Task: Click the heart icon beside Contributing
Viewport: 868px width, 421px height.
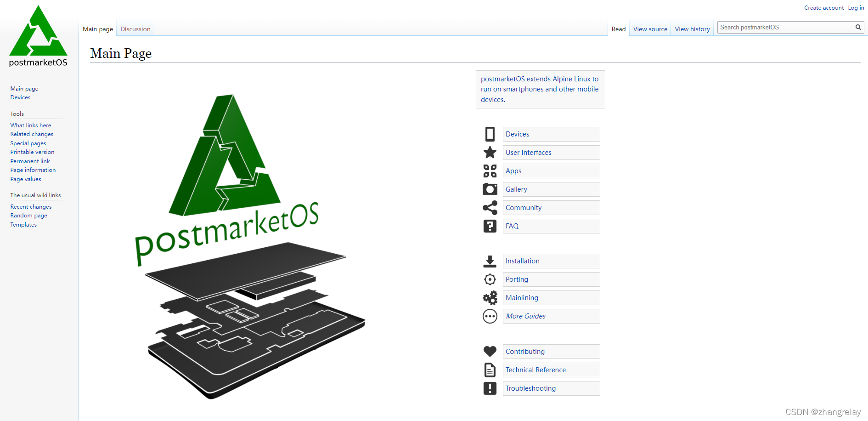Action: (490, 352)
